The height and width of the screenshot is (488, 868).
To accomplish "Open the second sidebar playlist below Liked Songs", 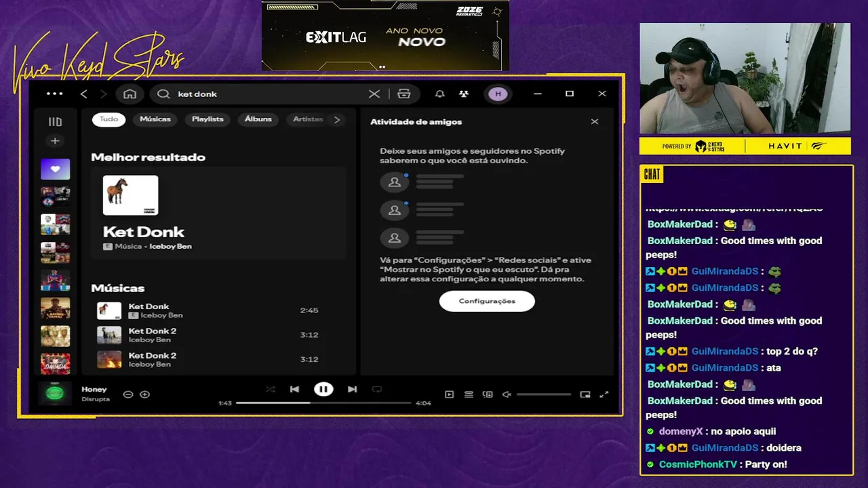I will point(55,224).
